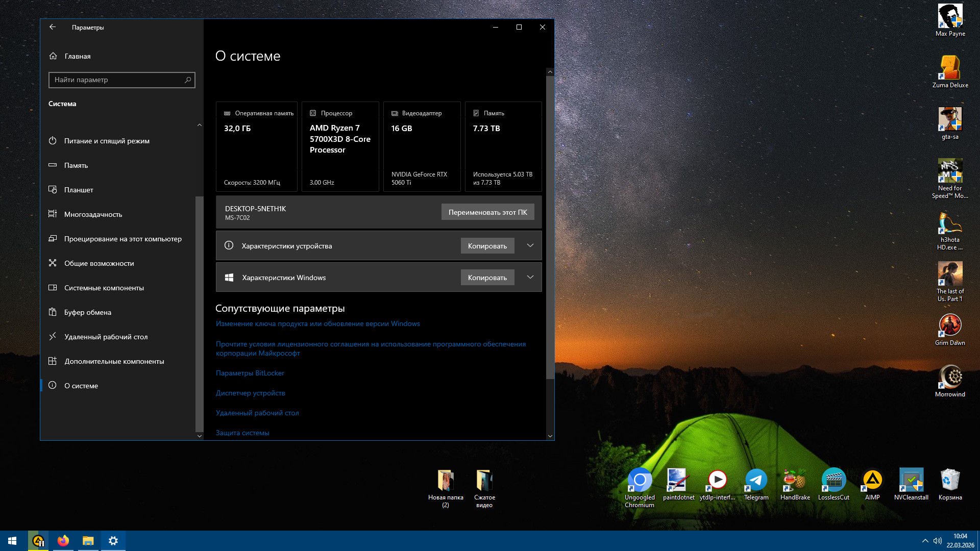Screen dimensions: 980x551
Task: Expand Характеристики устройства section chevron
Action: (530, 245)
